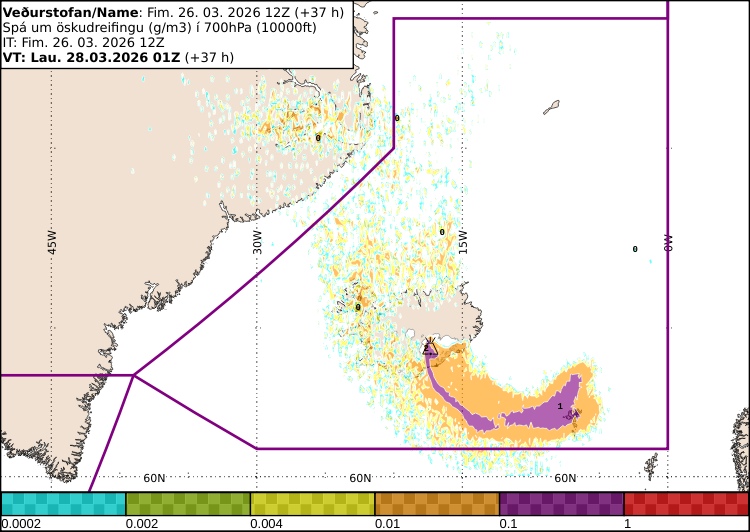Click the 'Spá um öskudreifingu' description line

(x=160, y=27)
